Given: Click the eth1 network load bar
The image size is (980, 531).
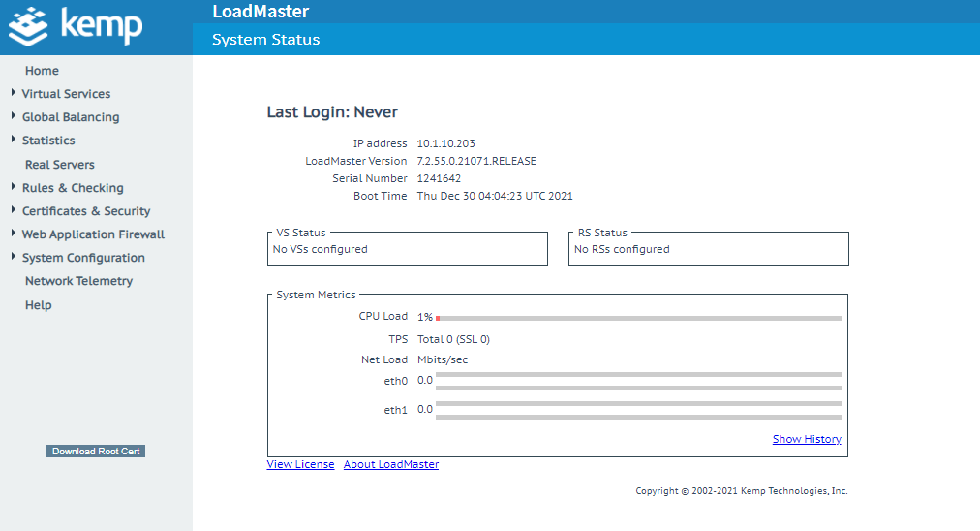Looking at the screenshot, I should tap(638, 410).
